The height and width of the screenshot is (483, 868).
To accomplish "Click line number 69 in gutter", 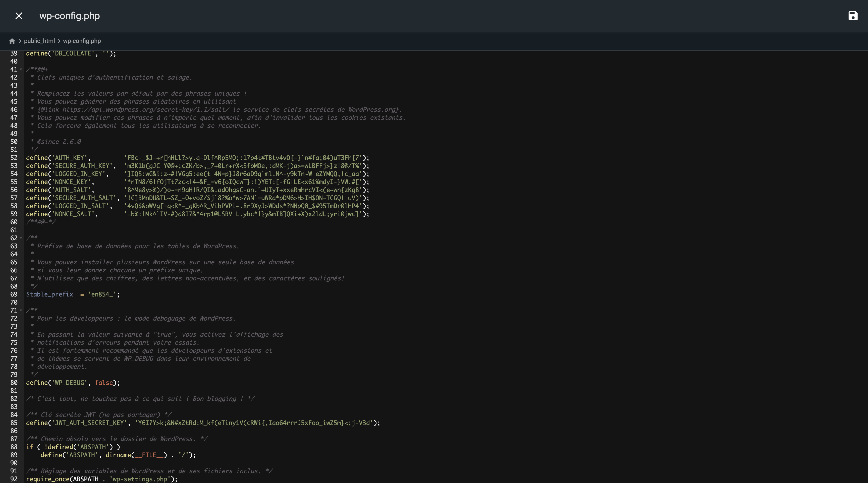I will point(14,294).
